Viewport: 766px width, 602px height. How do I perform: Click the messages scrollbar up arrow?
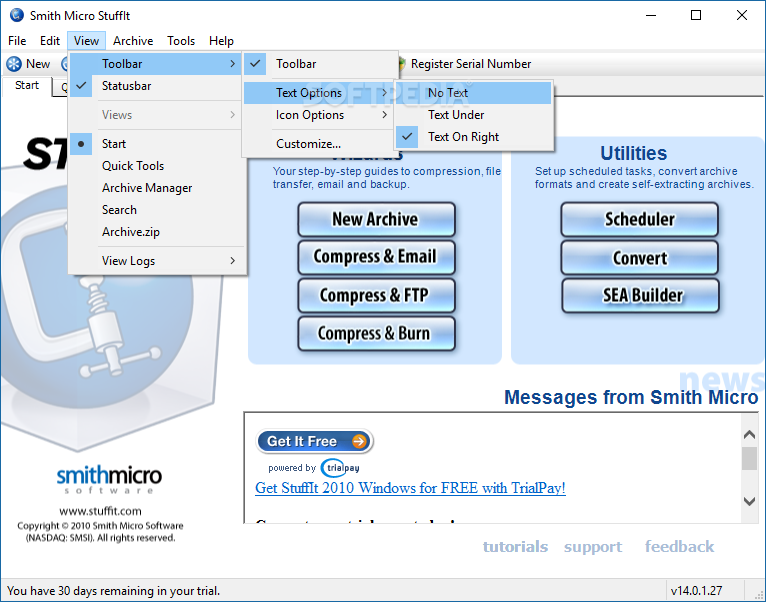click(x=749, y=434)
